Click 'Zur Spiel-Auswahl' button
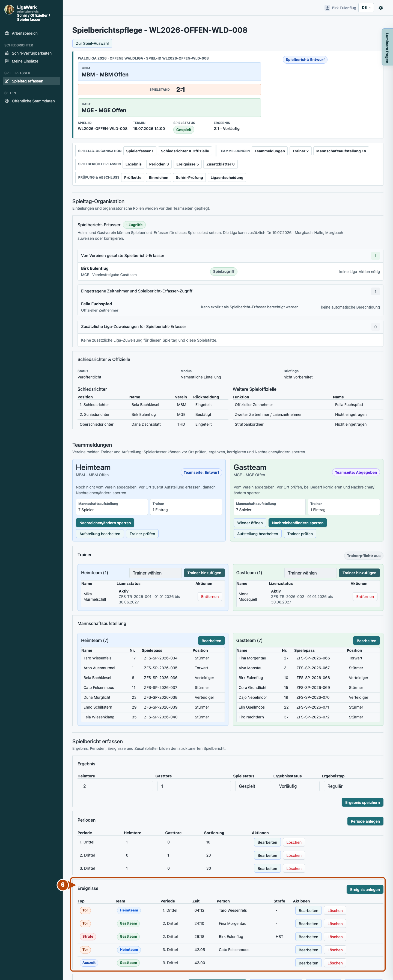This screenshot has height=980, width=393. tap(92, 43)
